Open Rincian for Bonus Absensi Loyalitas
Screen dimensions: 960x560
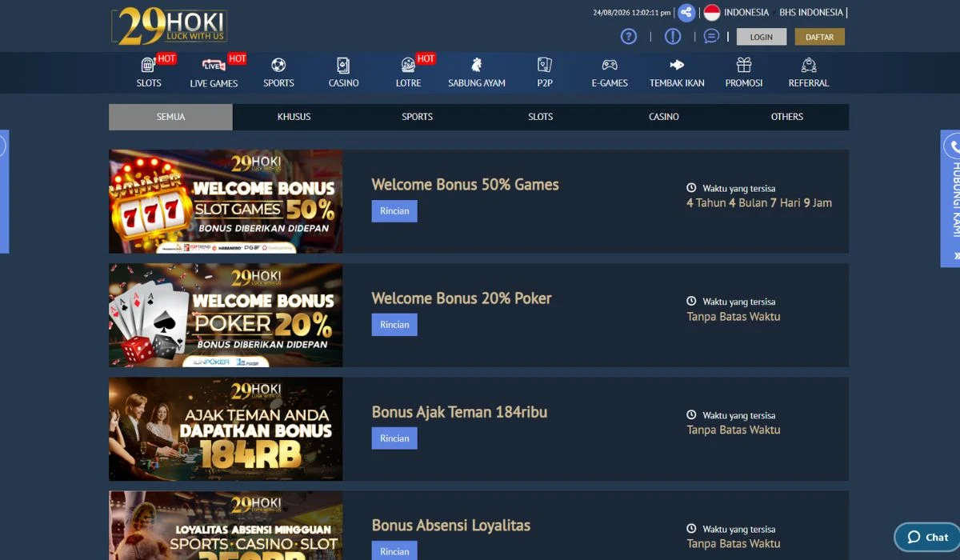(x=394, y=551)
